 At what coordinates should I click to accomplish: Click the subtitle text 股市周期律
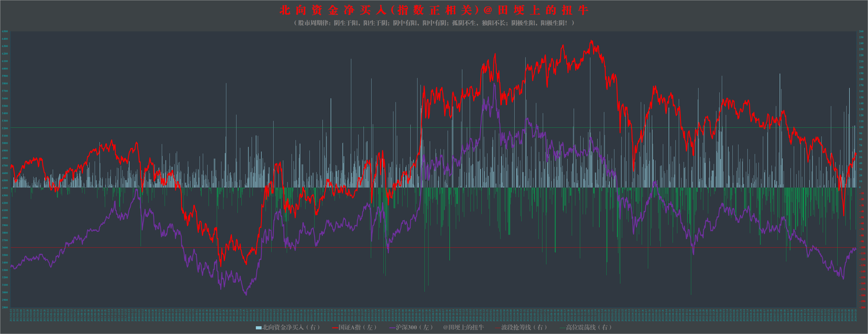point(313,23)
